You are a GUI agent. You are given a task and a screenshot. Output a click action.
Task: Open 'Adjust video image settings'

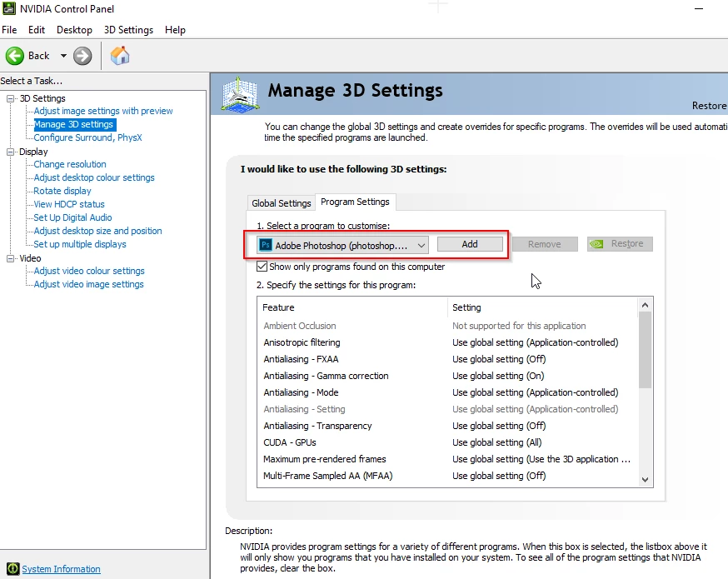point(88,284)
